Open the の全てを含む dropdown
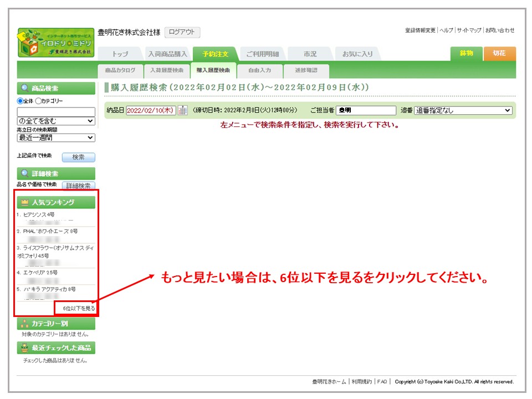The width and height of the screenshot is (532, 399). 56,121
